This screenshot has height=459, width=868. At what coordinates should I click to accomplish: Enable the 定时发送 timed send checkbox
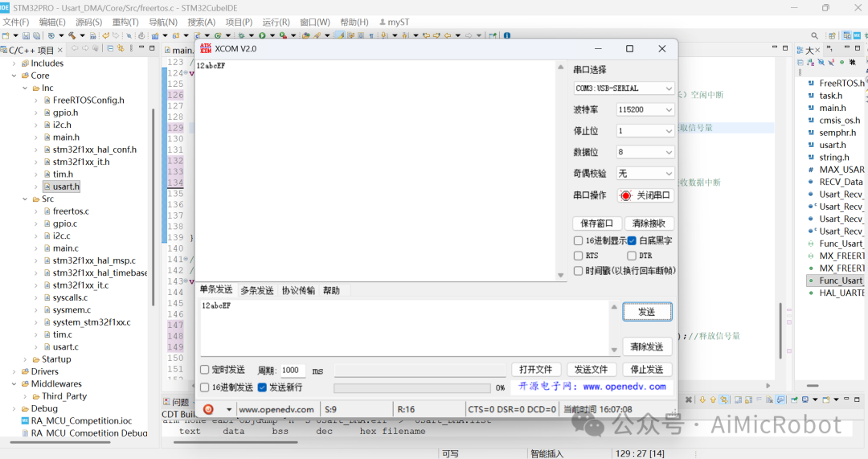click(x=204, y=369)
